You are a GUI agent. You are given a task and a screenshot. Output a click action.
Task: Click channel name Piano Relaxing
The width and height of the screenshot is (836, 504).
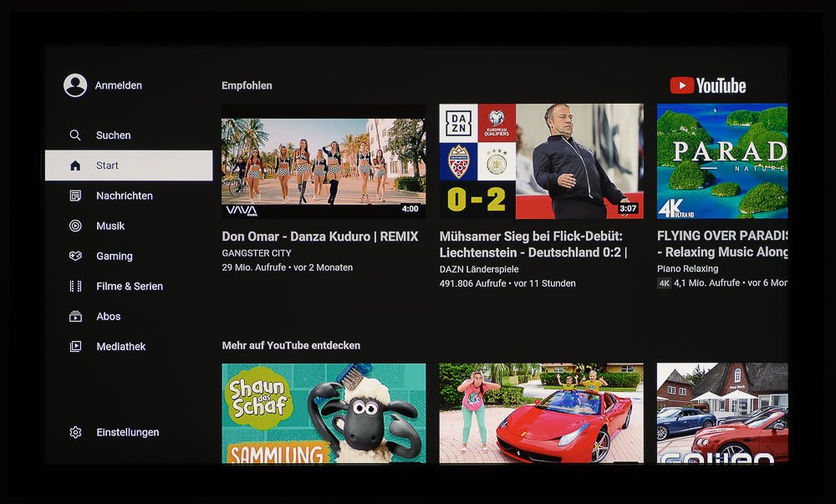[x=688, y=269]
